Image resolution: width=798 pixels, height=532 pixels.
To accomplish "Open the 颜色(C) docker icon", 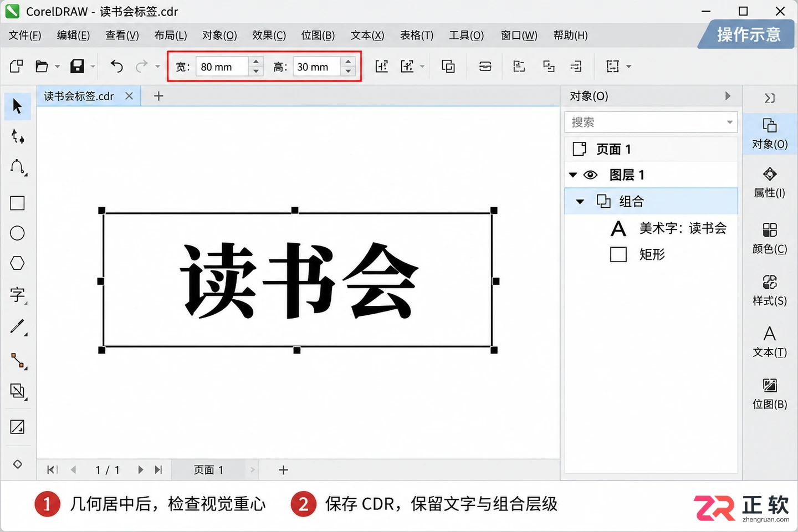I will 770,238.
